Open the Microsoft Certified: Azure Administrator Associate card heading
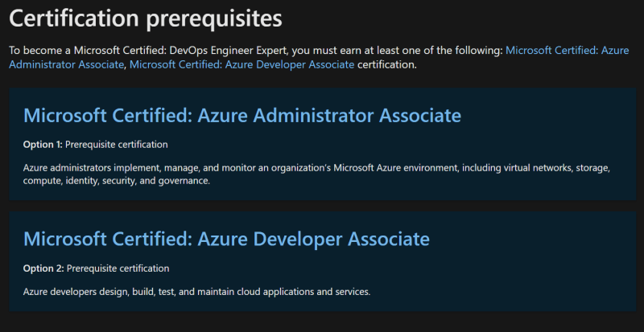 (242, 115)
